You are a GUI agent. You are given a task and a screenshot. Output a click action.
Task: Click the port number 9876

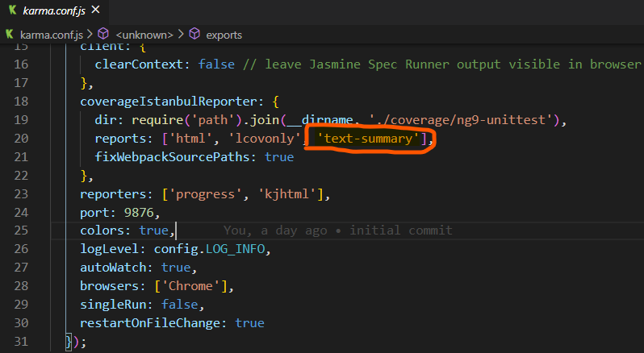tap(135, 213)
